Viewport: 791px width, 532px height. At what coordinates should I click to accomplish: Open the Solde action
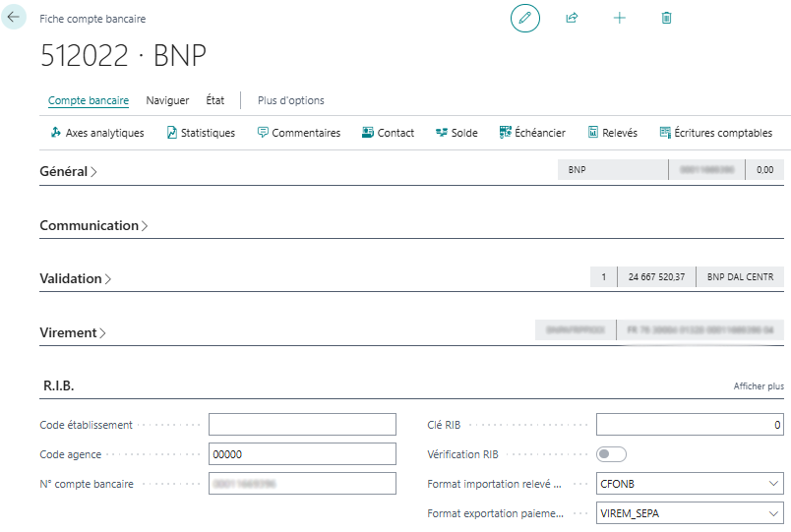click(456, 133)
